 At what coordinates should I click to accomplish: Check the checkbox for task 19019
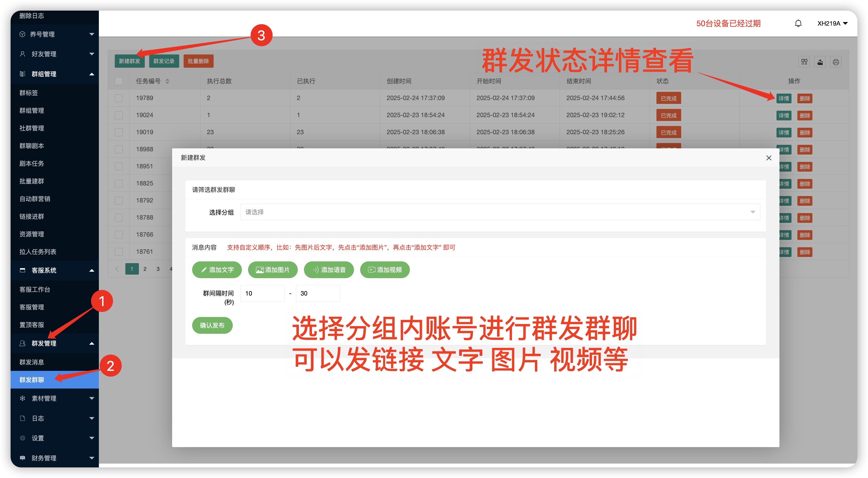119,132
